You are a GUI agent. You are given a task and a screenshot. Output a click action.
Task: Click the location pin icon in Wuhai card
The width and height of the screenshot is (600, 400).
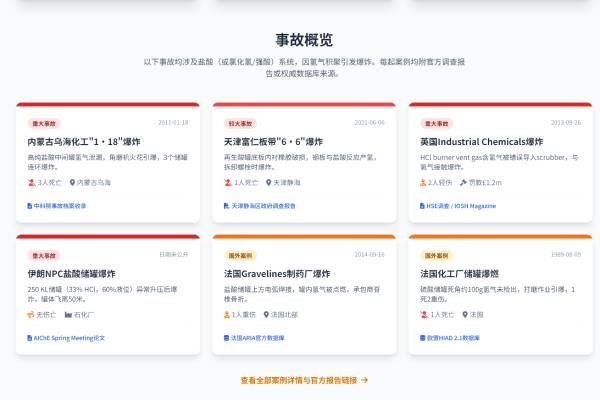(72, 183)
